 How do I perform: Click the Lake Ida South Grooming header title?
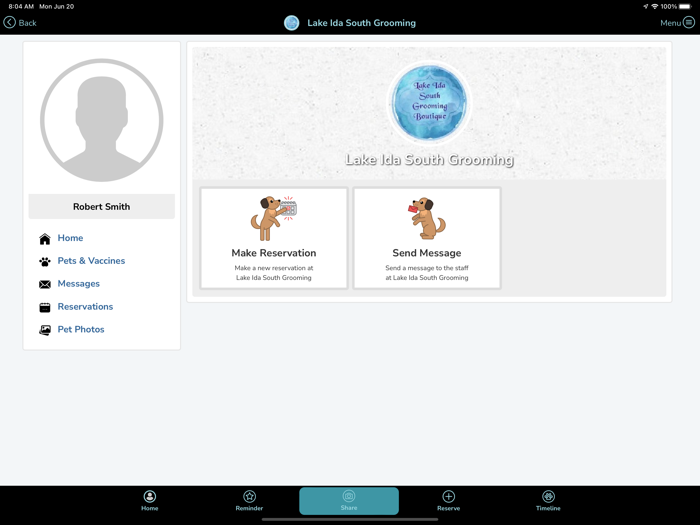click(361, 23)
